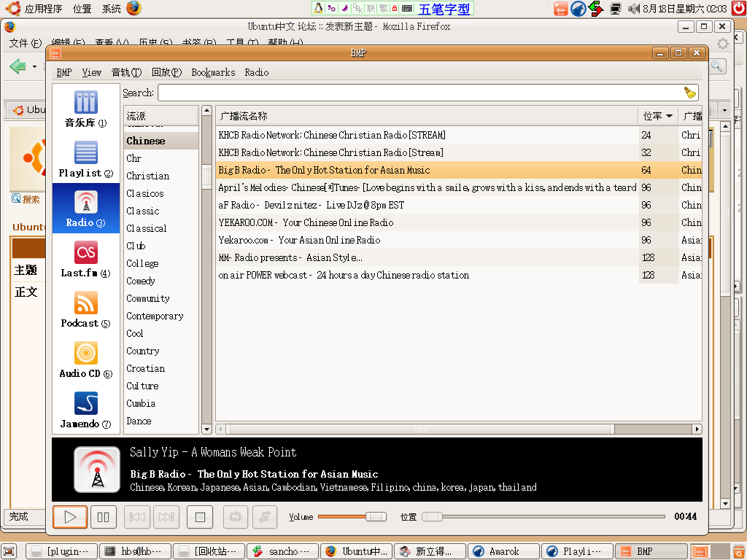Click the clock showing 8月18日
747x560 pixels.
pyautogui.click(x=684, y=9)
